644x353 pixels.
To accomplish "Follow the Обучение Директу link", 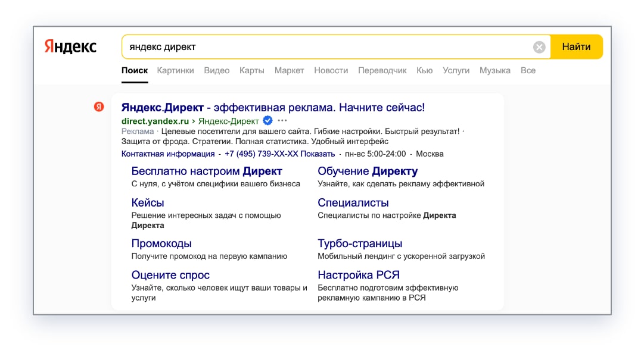I will pos(368,171).
